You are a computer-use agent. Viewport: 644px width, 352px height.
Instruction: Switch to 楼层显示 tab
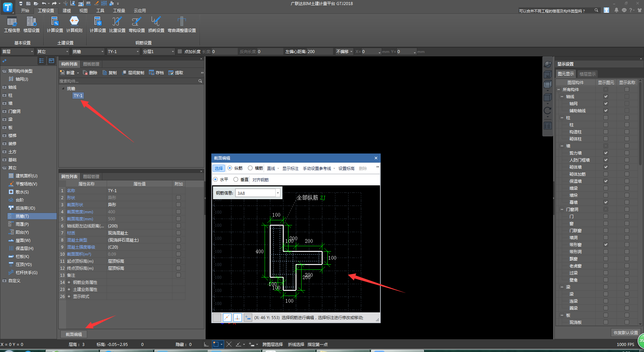[588, 74]
